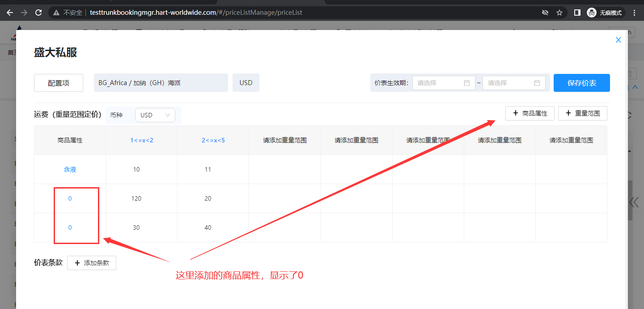Click the side panel icon in browser toolbar
The height and width of the screenshot is (309, 644).
577,13
